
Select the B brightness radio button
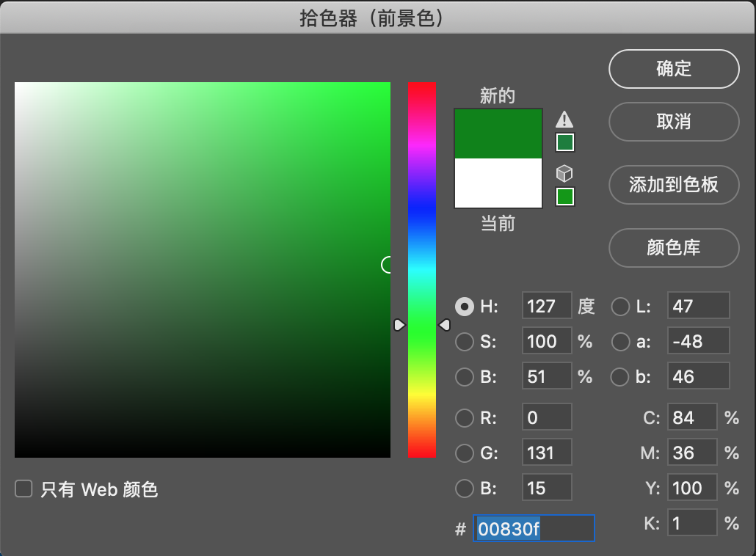[x=465, y=377]
